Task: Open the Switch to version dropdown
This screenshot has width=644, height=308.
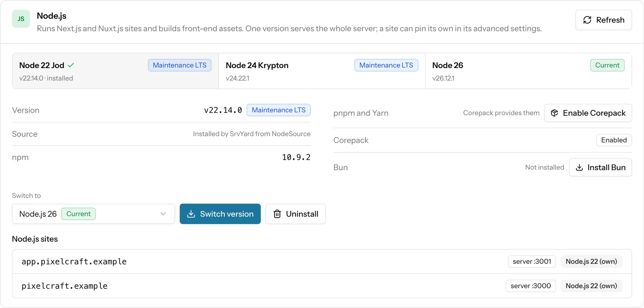Action: pyautogui.click(x=93, y=214)
